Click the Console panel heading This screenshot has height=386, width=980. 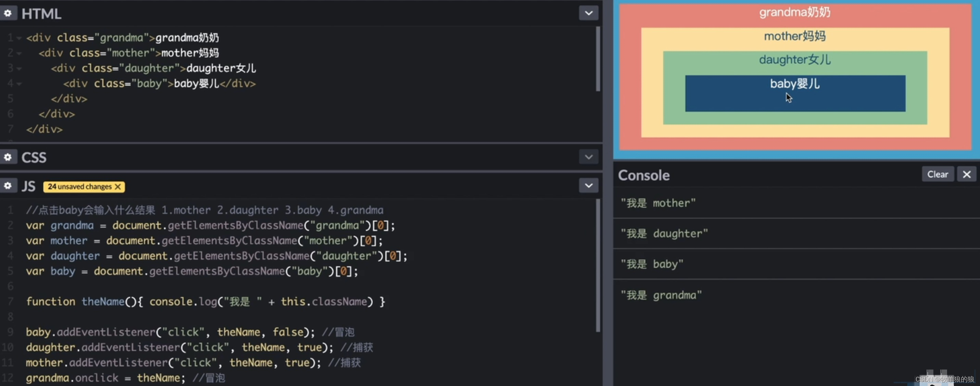point(644,175)
